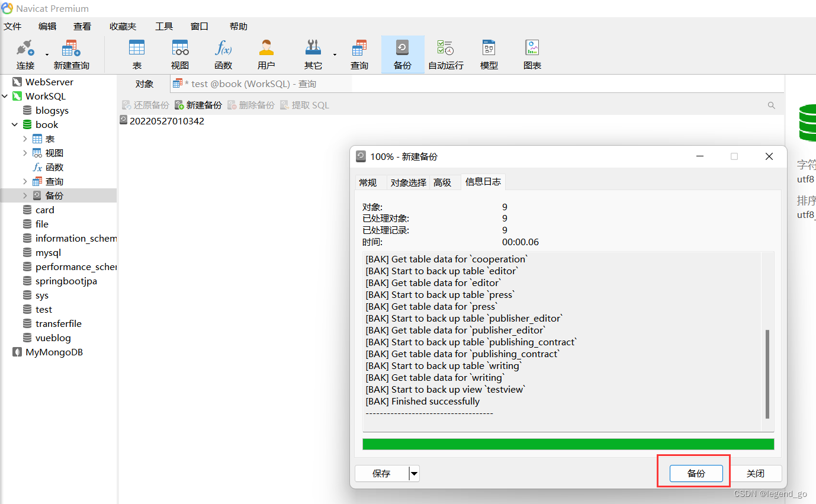816x504 pixels.
Task: Select the card database
Action: (x=44, y=210)
